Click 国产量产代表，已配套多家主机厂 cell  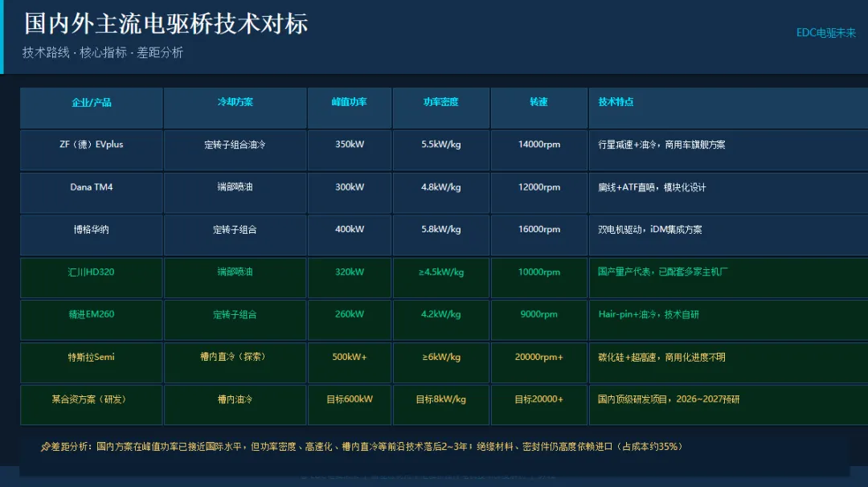(x=728, y=277)
